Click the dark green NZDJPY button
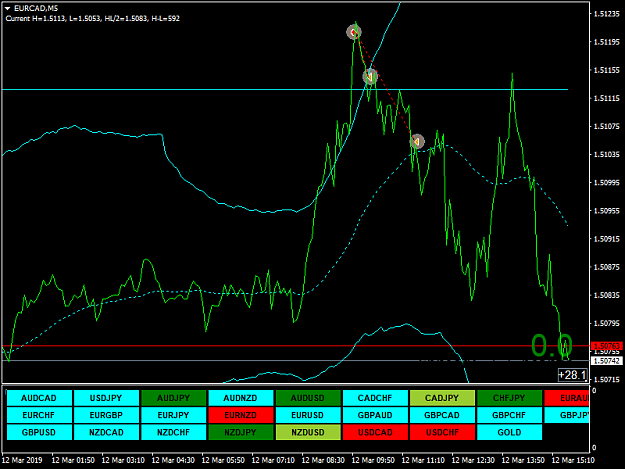 point(241,432)
